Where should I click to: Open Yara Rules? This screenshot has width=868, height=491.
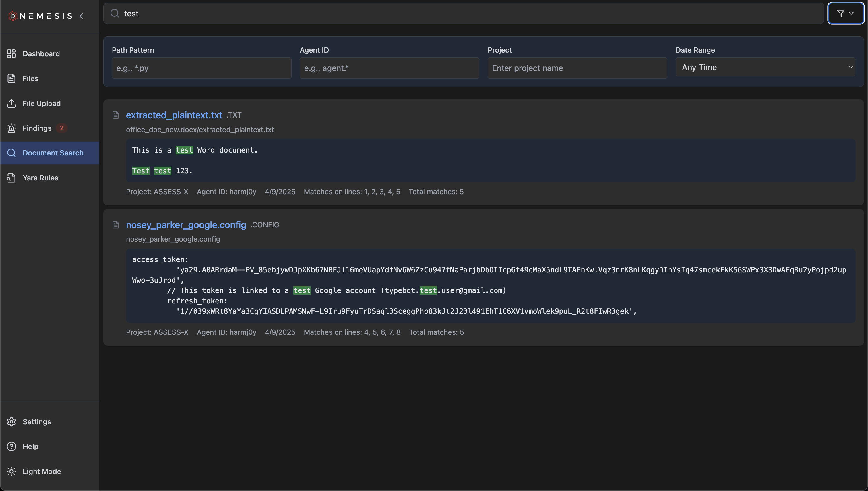pyautogui.click(x=40, y=178)
